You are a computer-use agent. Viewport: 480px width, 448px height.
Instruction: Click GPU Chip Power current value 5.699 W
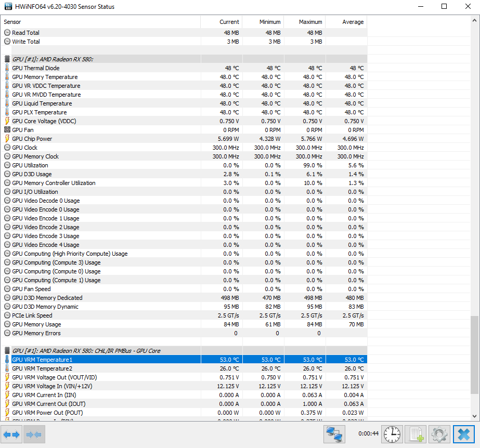[x=228, y=139]
